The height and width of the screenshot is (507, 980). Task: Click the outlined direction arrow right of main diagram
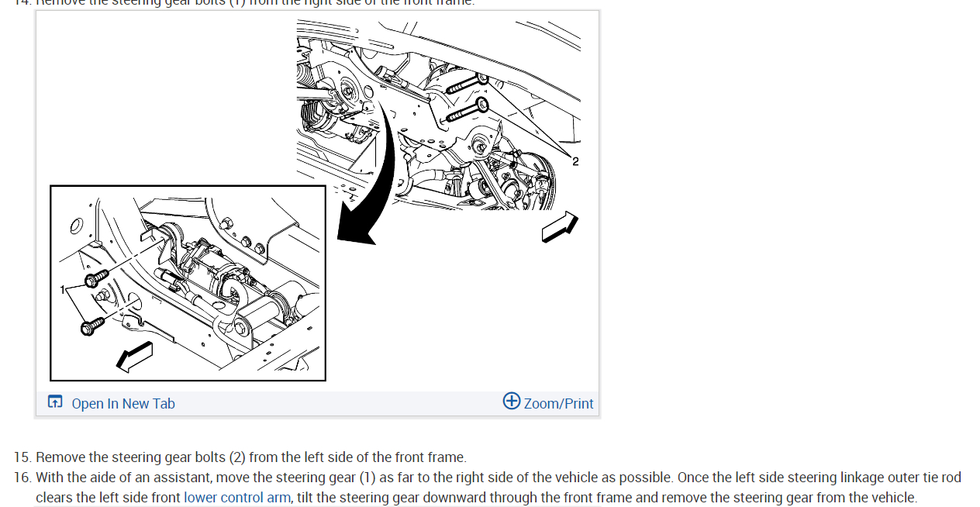tap(560, 226)
